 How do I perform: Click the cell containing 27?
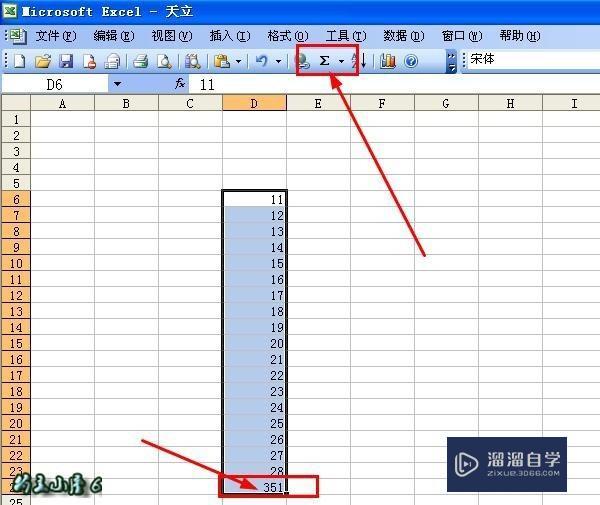[254, 455]
